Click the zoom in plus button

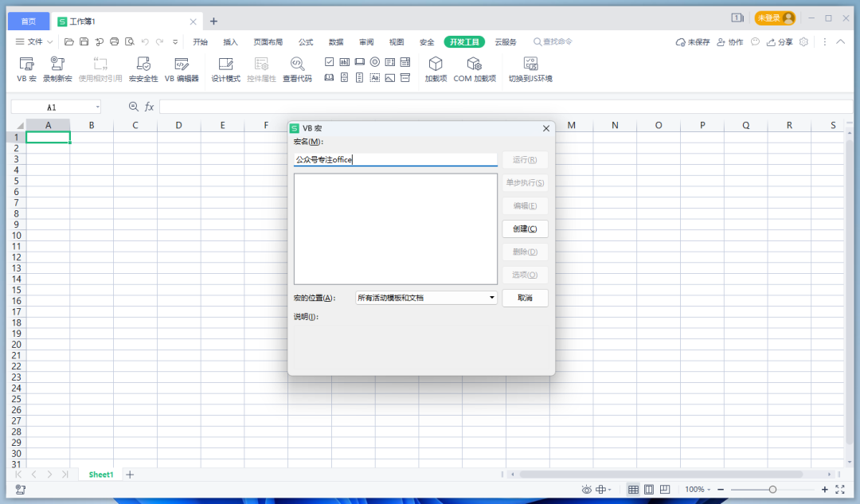pos(824,489)
